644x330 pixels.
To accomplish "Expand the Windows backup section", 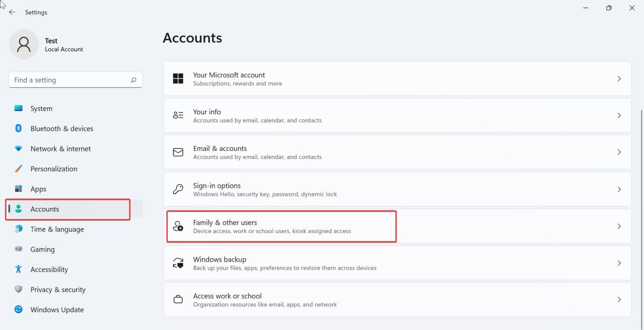I will pos(619,263).
